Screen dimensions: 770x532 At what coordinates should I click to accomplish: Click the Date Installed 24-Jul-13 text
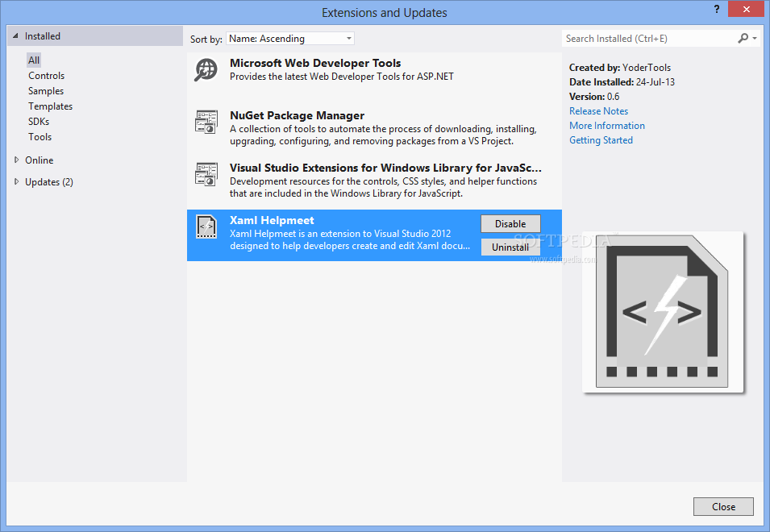click(x=622, y=82)
